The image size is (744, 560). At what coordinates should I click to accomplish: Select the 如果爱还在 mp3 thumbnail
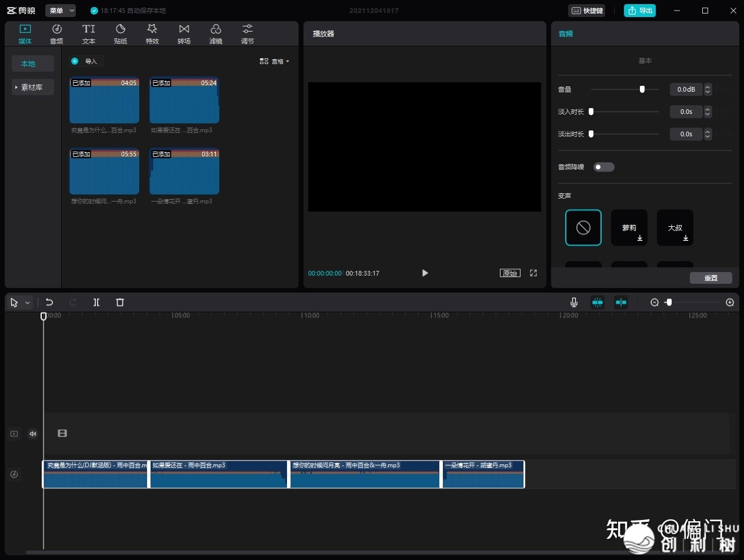click(x=184, y=100)
